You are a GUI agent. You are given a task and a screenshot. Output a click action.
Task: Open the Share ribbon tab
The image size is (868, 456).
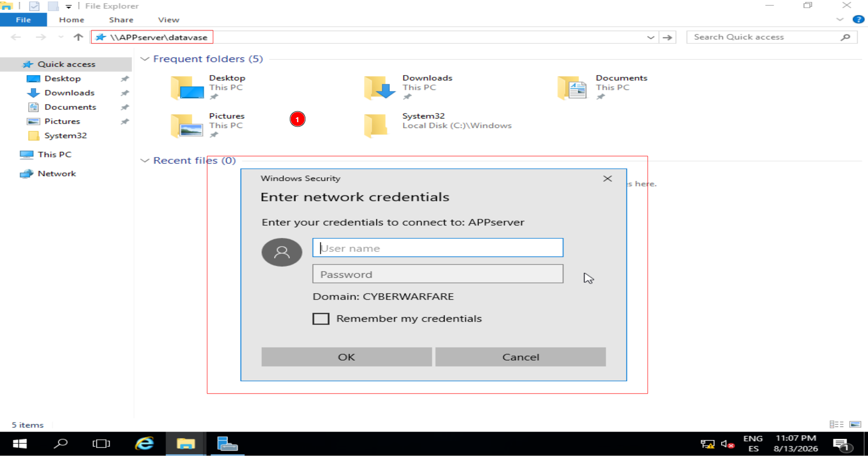[x=121, y=20]
